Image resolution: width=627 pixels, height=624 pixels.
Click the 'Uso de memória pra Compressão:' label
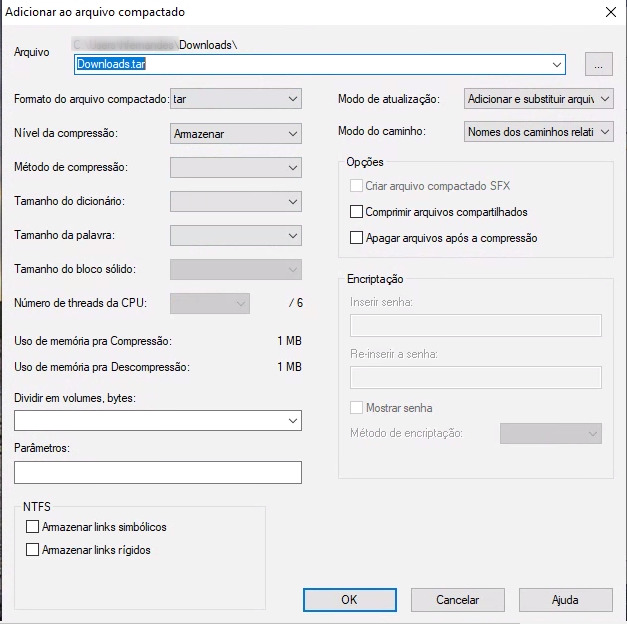click(93, 341)
